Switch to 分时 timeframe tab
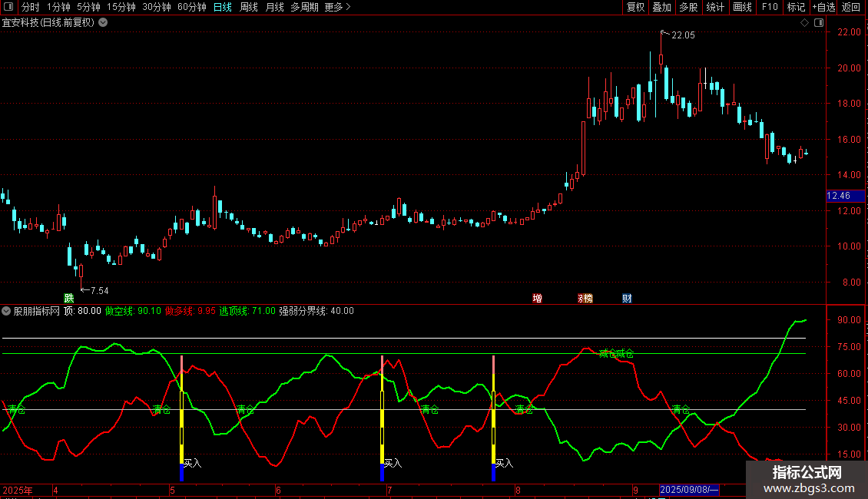This screenshot has height=499, width=868. [x=31, y=7]
